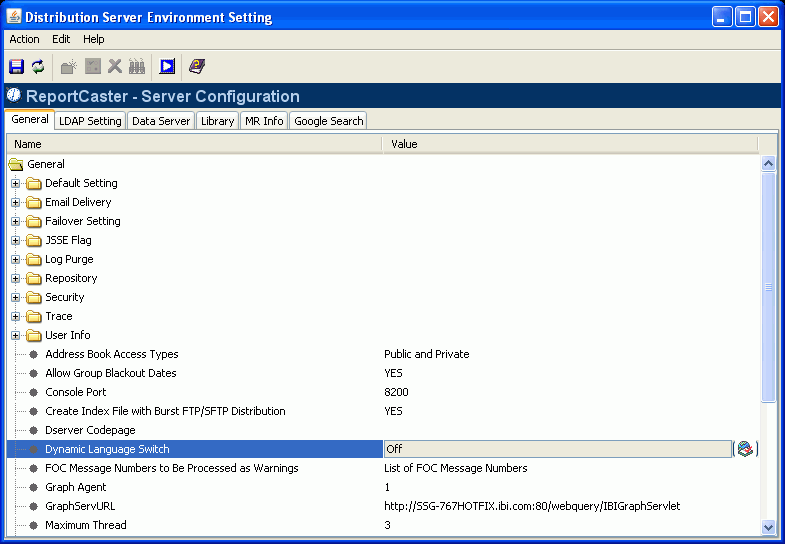Click the scrollbar up arrow

(x=768, y=163)
